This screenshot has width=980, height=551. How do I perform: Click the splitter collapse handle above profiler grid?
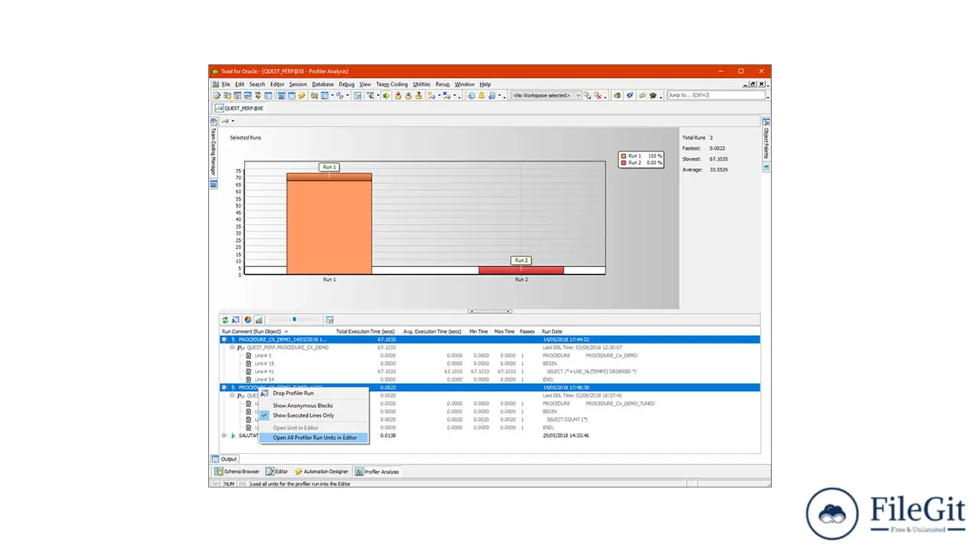point(489,311)
